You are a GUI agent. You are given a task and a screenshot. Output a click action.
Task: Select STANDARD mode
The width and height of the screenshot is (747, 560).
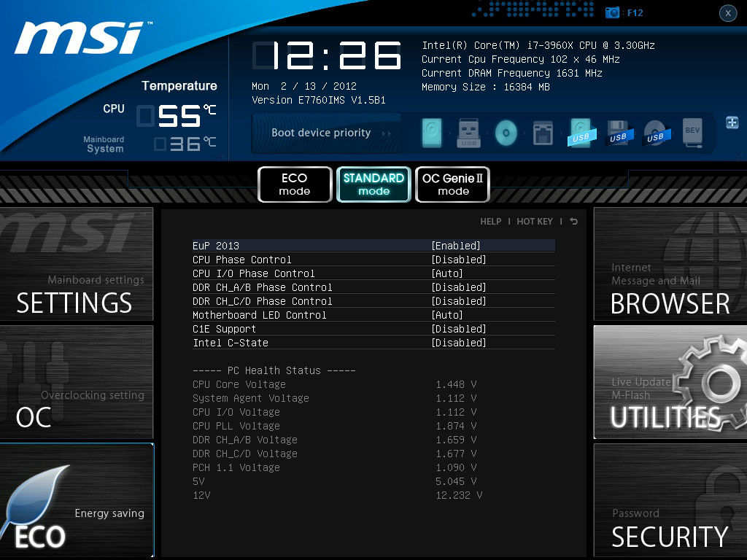[x=373, y=184]
